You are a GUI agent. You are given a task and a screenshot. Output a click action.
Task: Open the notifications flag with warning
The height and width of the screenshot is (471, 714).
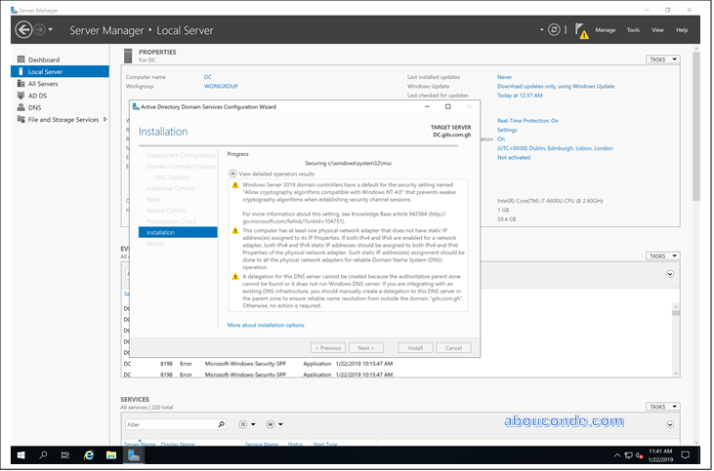(580, 31)
